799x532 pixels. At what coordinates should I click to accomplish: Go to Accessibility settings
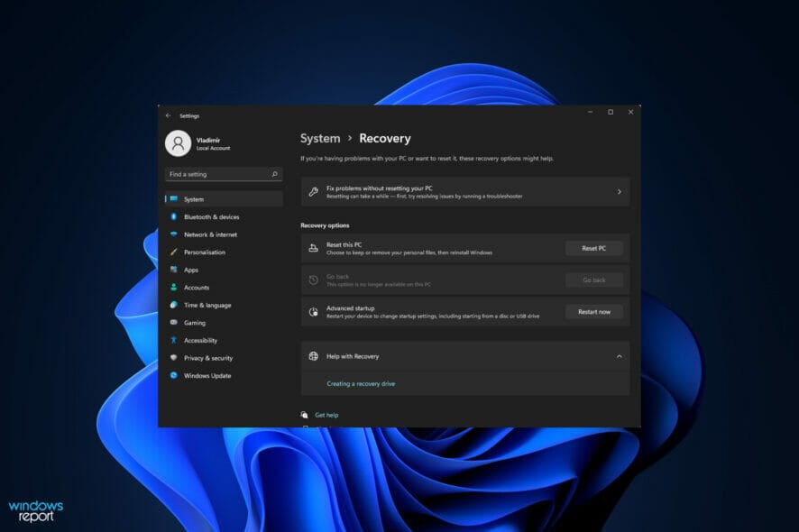[224, 341]
